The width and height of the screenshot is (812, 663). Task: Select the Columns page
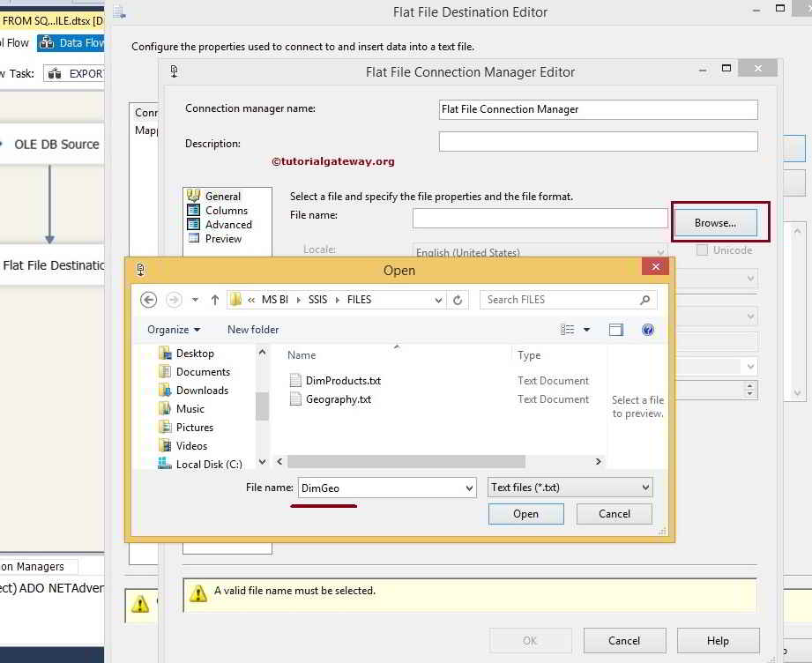pos(226,211)
